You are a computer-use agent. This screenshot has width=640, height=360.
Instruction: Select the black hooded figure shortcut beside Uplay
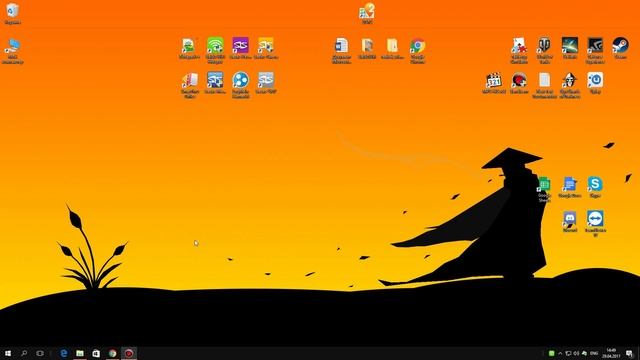click(570, 85)
